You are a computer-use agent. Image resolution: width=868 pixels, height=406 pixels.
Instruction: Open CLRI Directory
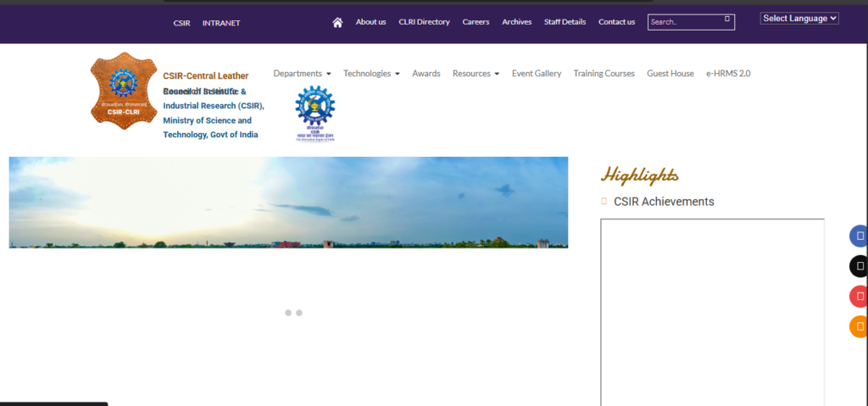pyautogui.click(x=424, y=22)
